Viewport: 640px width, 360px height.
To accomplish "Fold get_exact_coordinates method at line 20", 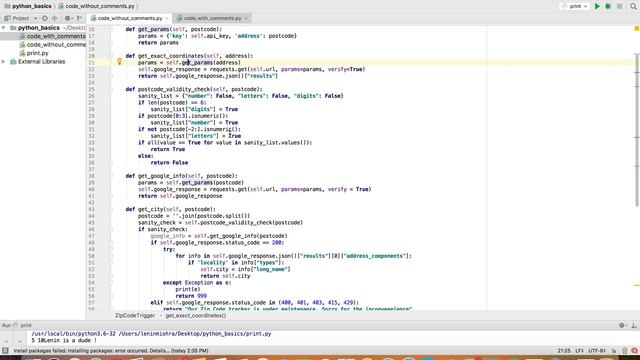I will tap(111, 56).
